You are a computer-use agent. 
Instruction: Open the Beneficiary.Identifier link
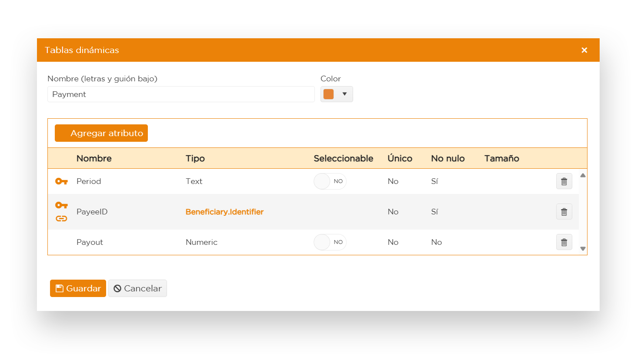pyautogui.click(x=224, y=212)
